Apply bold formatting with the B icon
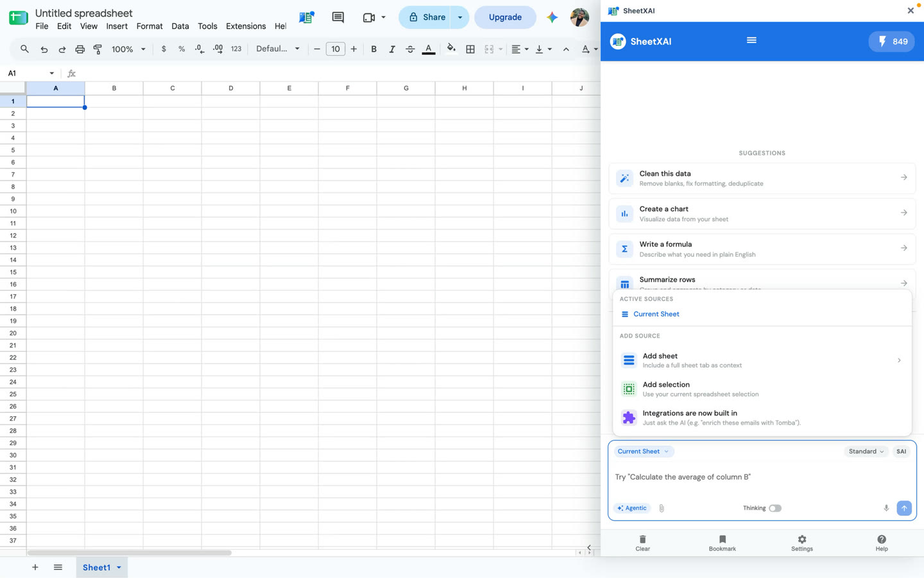This screenshot has width=924, height=578. coord(373,49)
